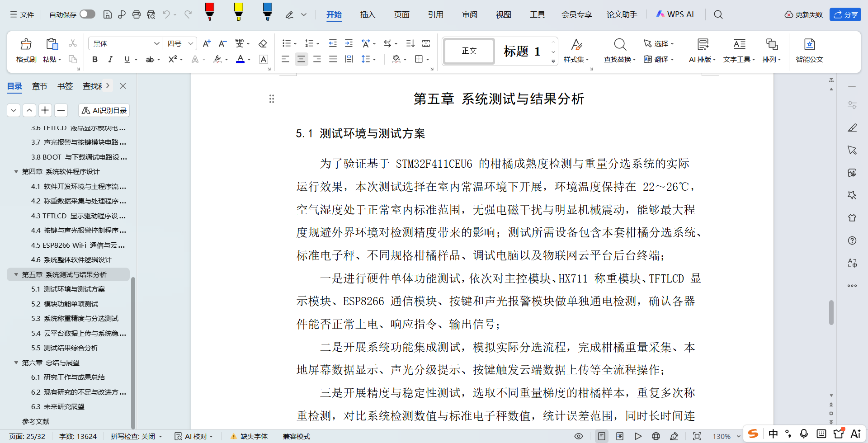The height and width of the screenshot is (443, 868).
Task: Select the red pen
Action: click(x=209, y=12)
